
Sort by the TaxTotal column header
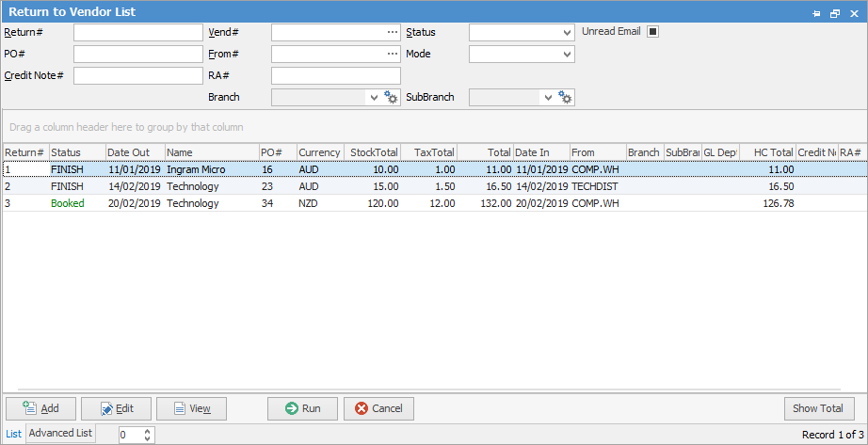coord(428,152)
